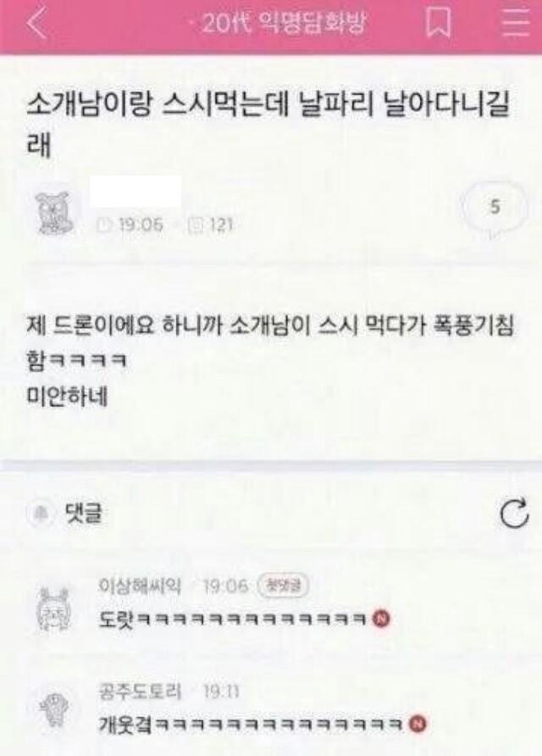Tap the 첫댓글 badge on first comment

click(284, 586)
